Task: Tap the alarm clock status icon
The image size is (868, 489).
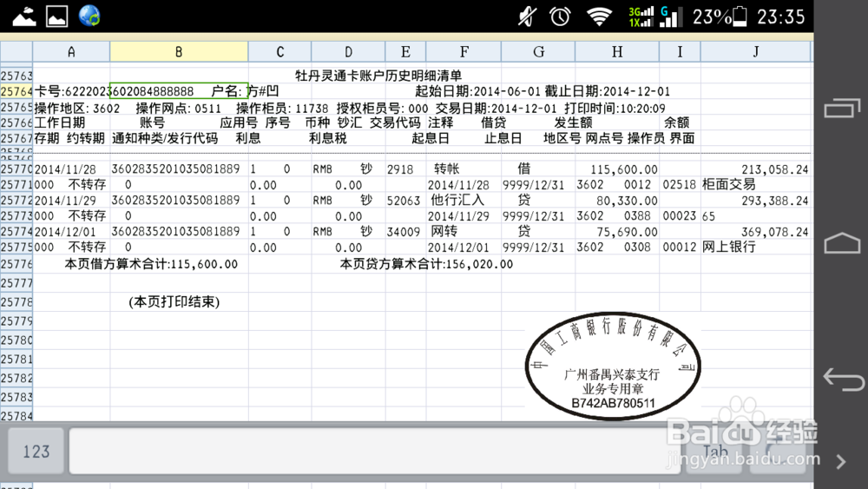Action: [x=560, y=17]
